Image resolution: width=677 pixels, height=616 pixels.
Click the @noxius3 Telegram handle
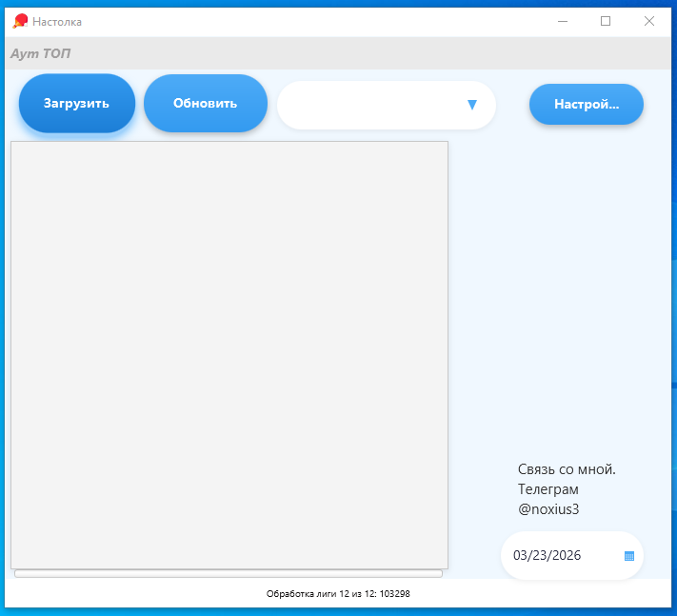(x=548, y=509)
